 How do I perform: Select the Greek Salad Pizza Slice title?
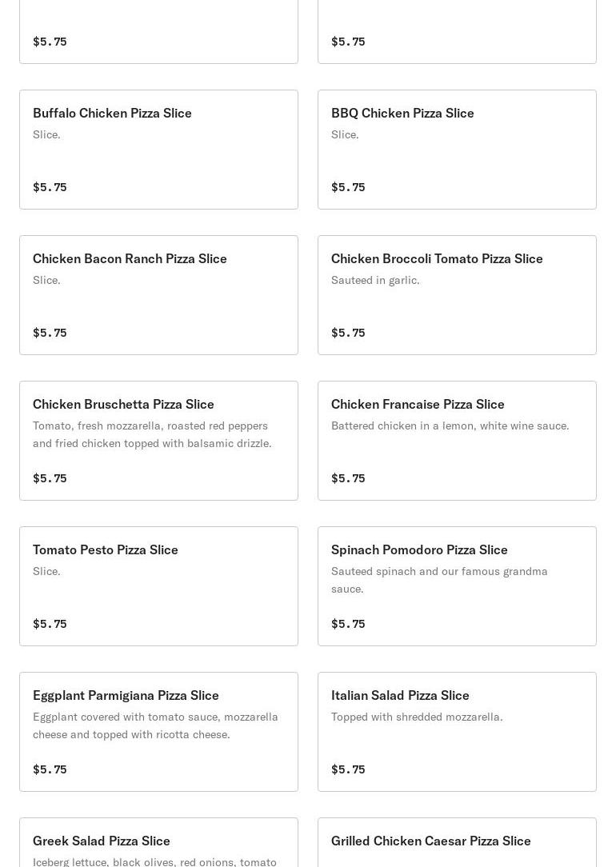click(x=102, y=841)
